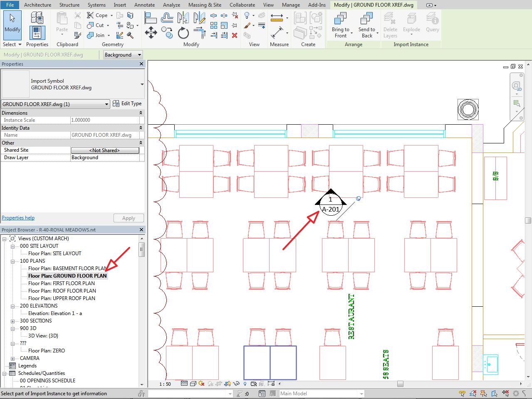532x399 pixels.
Task: Select the Move tool in Modify panel
Action: [x=151, y=33]
